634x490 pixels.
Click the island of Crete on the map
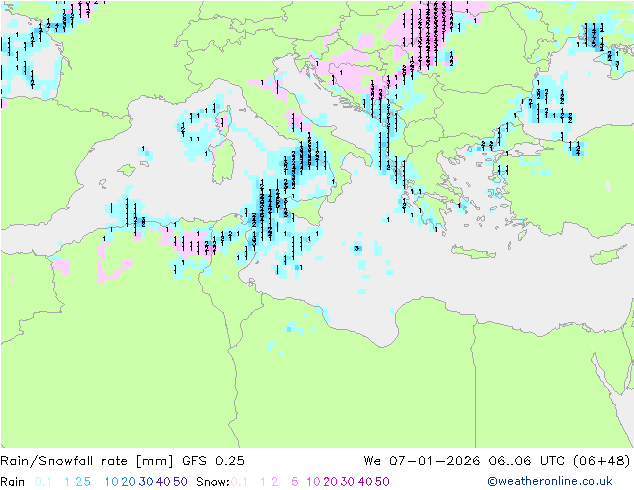pos(473,252)
